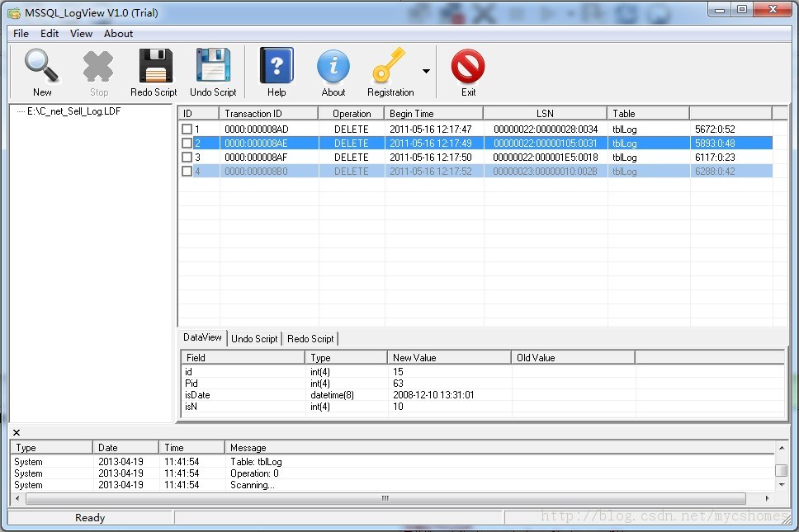Click the Ready status bar text
The image size is (799, 532).
(90, 518)
